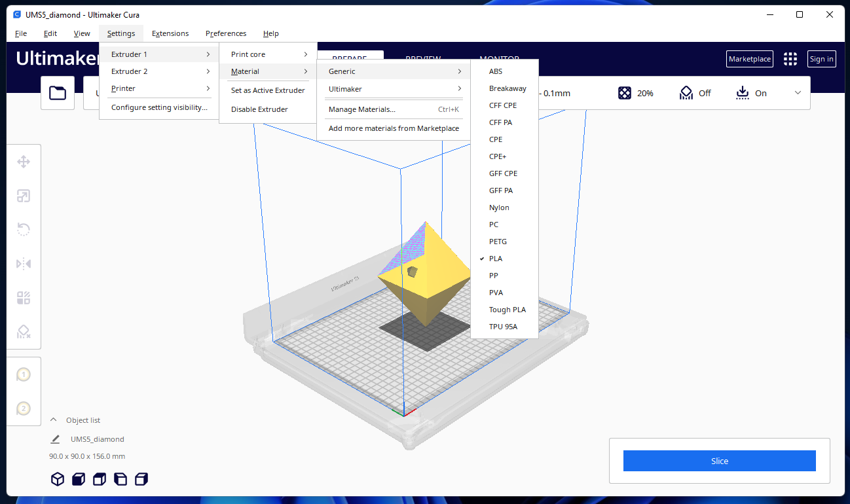The height and width of the screenshot is (504, 850).
Task: Expand print settings panel chevron
Action: click(798, 93)
